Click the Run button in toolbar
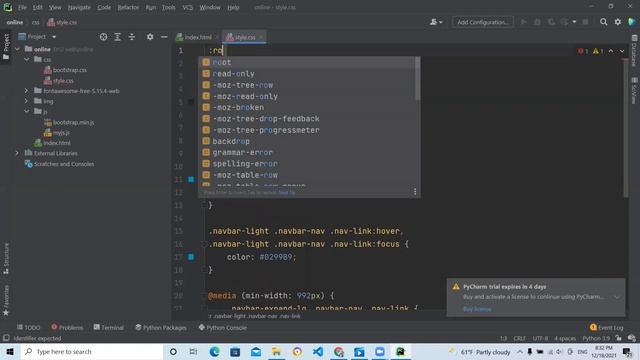 pos(523,22)
